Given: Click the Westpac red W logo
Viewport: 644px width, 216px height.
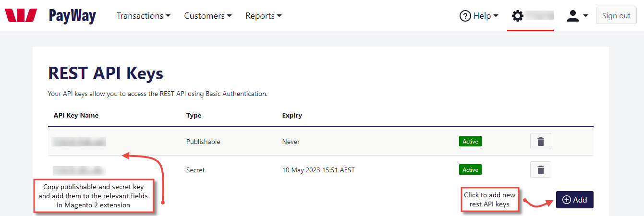Looking at the screenshot, I should pos(21,15).
